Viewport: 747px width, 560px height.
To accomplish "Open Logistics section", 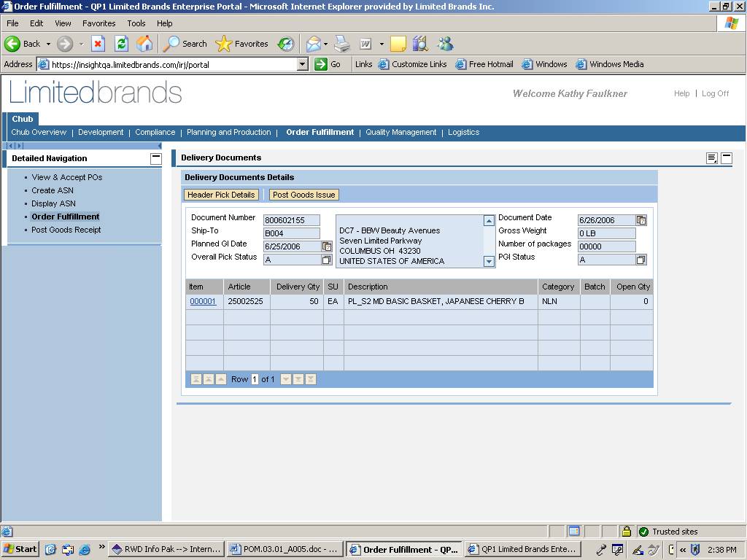I will pyautogui.click(x=463, y=133).
